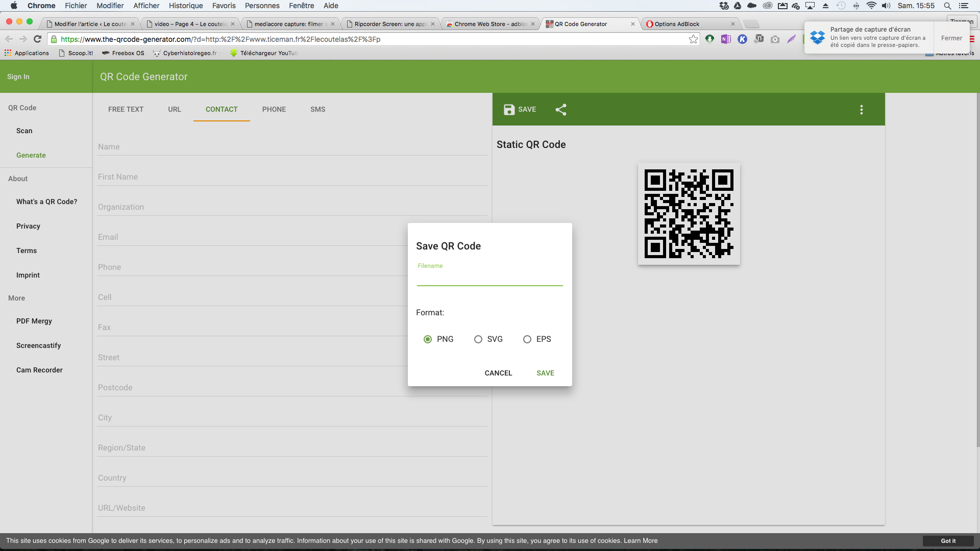The width and height of the screenshot is (980, 551).
Task: Click the Wi-Fi status icon
Action: (872, 6)
